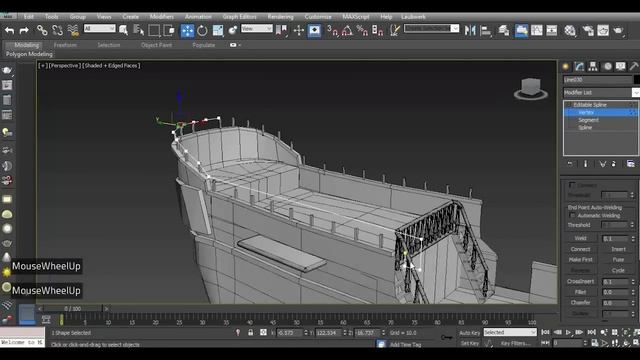Expand the viewport plus-sign menu
Screen dimensions: 640x360
(x=42, y=65)
